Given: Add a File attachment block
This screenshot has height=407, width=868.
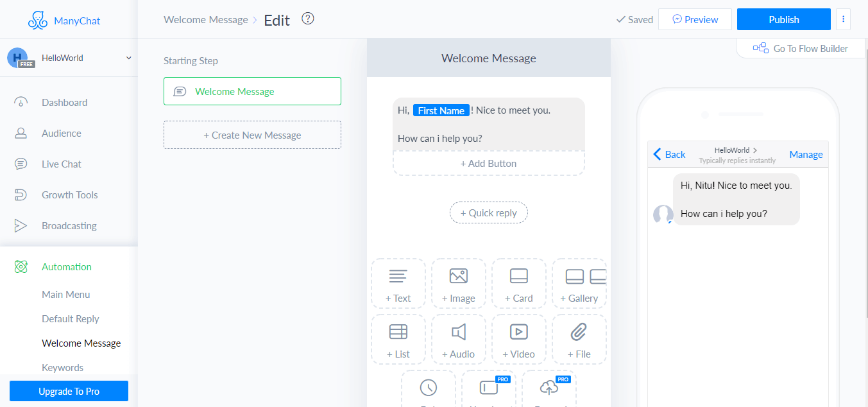Looking at the screenshot, I should [x=579, y=340].
